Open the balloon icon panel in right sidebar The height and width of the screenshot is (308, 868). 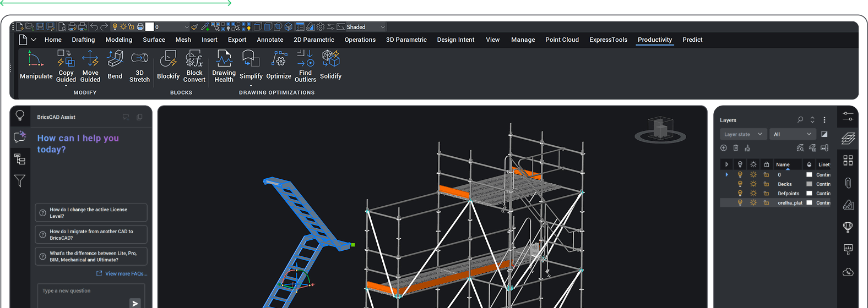pos(848,227)
